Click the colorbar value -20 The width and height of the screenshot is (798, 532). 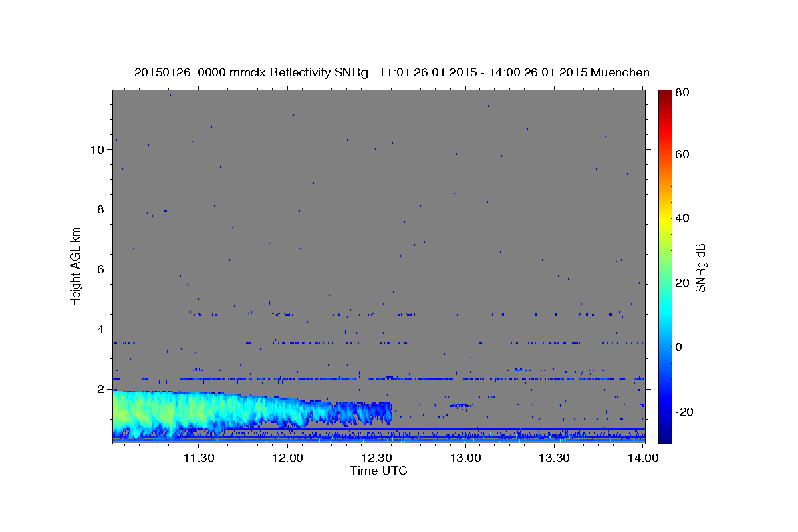coord(684,412)
